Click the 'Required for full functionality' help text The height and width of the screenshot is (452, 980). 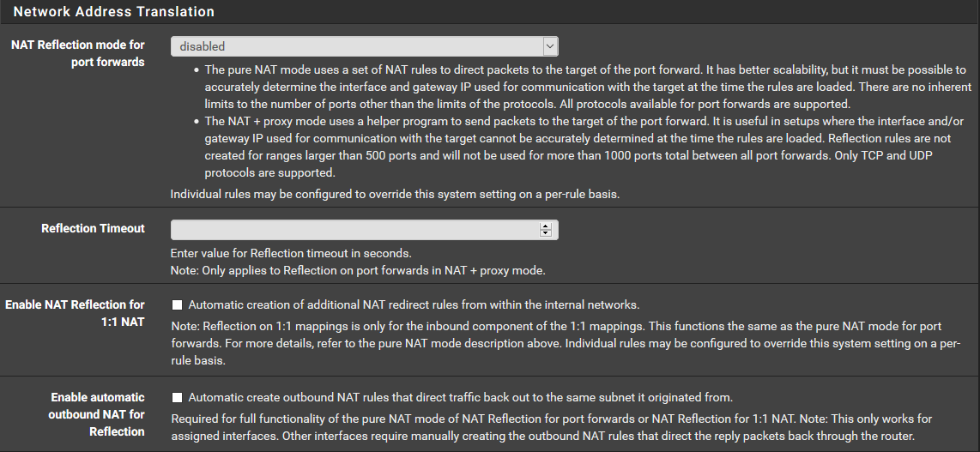pos(549,427)
